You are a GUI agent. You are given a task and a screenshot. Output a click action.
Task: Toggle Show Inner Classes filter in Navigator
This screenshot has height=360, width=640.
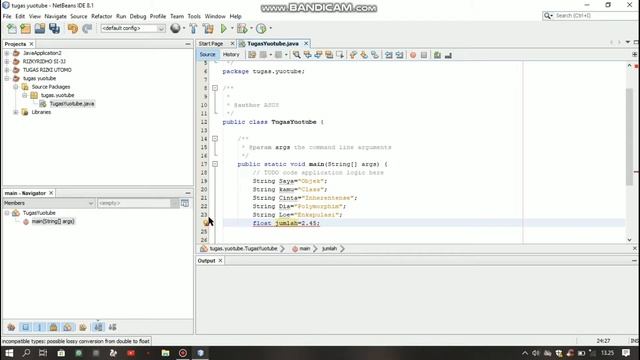click(x=68, y=327)
